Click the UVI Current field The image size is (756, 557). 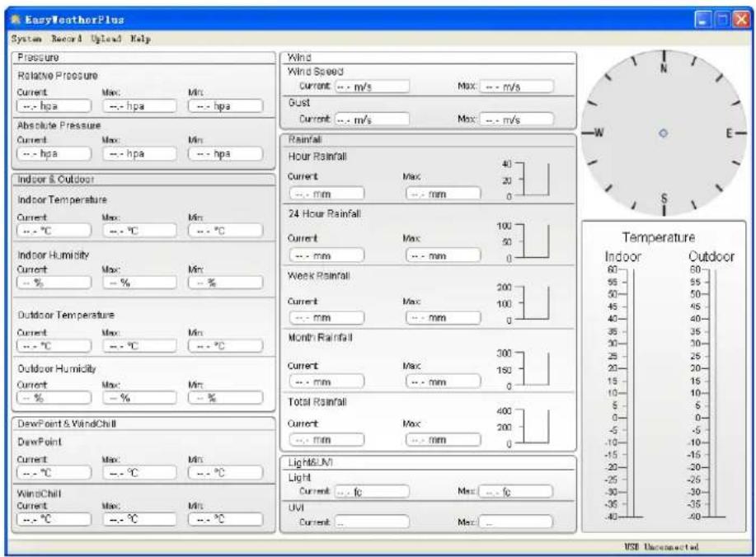[372, 522]
